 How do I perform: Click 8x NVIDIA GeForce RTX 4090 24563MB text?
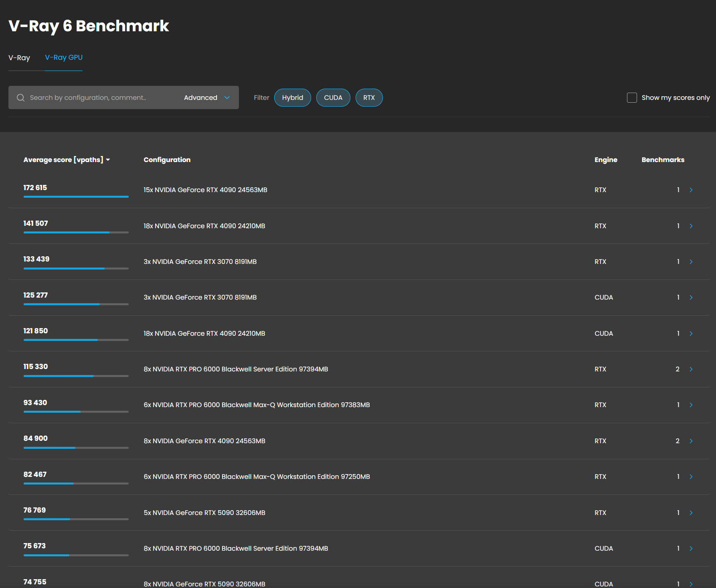[204, 441]
